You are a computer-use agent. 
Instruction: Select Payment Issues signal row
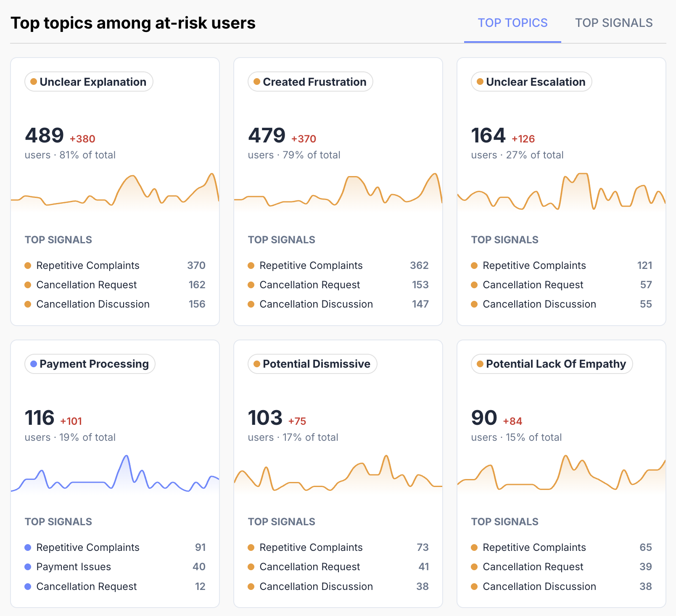[x=115, y=567]
